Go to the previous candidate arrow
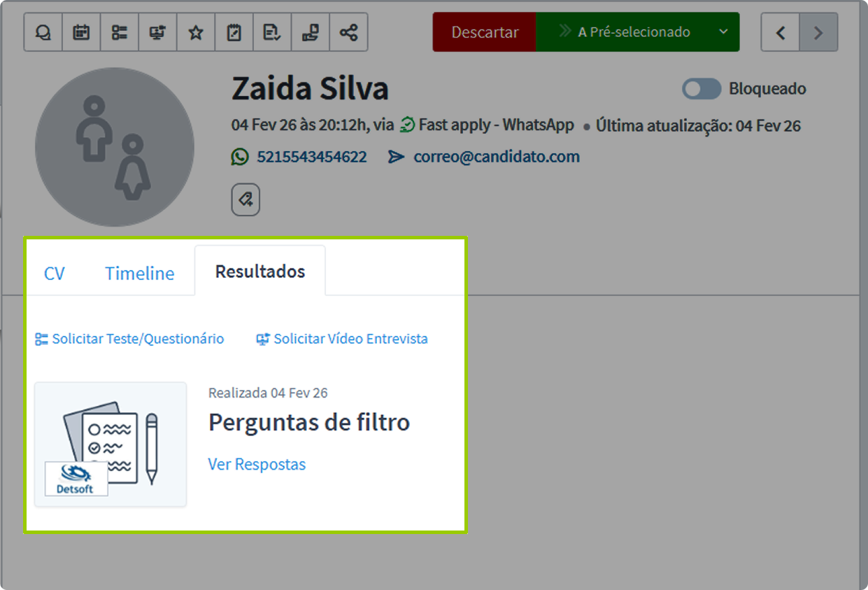 [781, 33]
